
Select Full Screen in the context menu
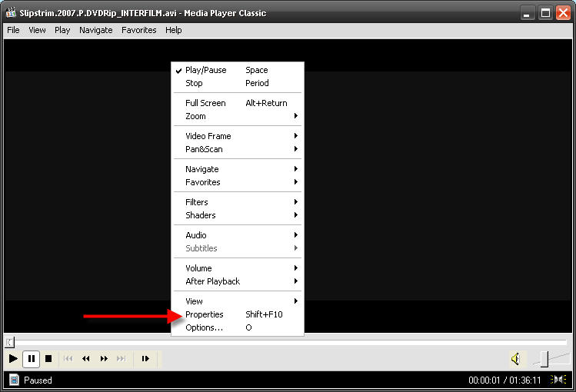(238, 103)
